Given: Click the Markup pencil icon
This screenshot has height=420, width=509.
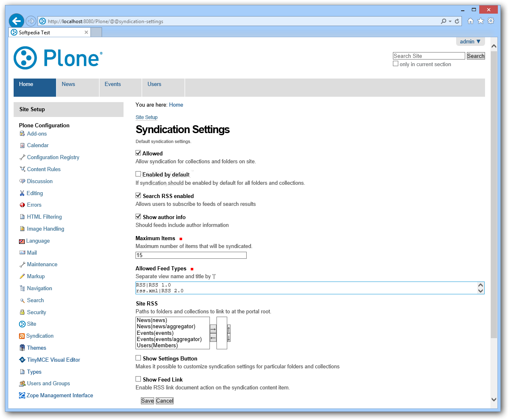Looking at the screenshot, I should (22, 276).
